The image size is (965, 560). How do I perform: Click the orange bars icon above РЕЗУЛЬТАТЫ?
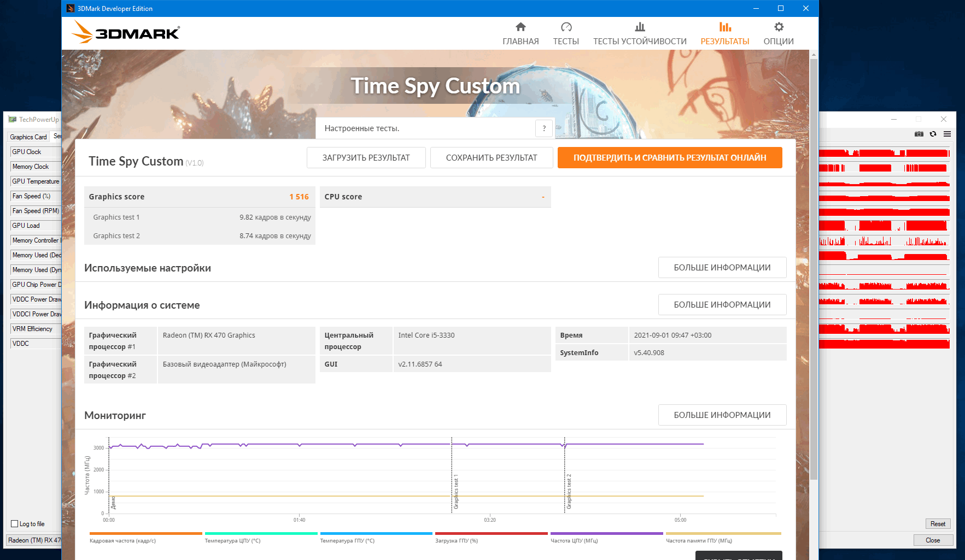point(725,27)
